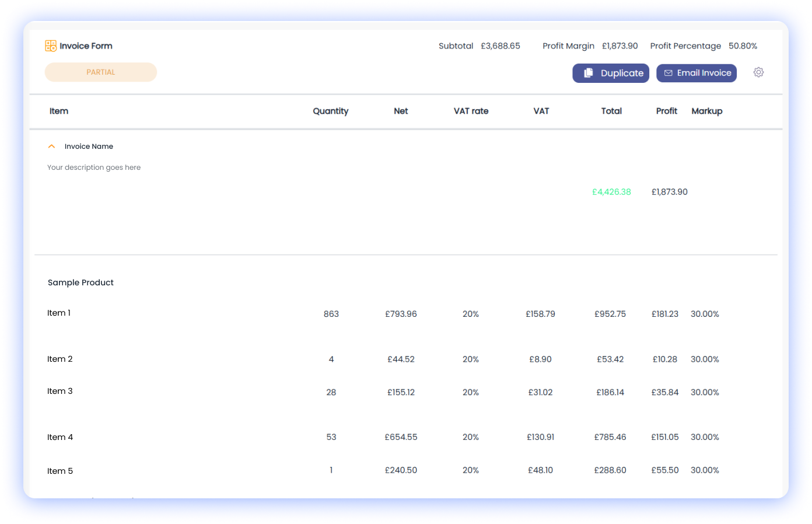Click Item 4 profit £151.05
Viewport: 812px width, 524px height.
[665, 437]
